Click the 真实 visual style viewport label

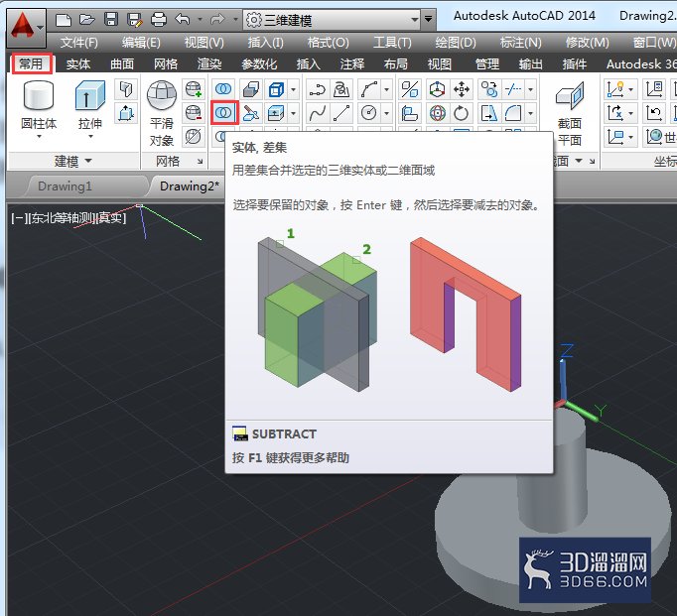[109, 218]
